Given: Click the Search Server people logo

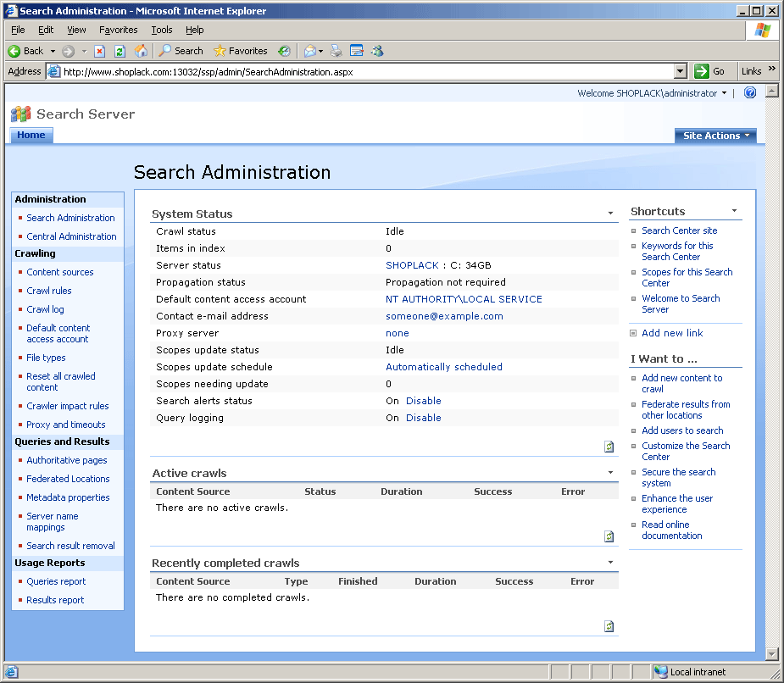Looking at the screenshot, I should tap(21, 114).
